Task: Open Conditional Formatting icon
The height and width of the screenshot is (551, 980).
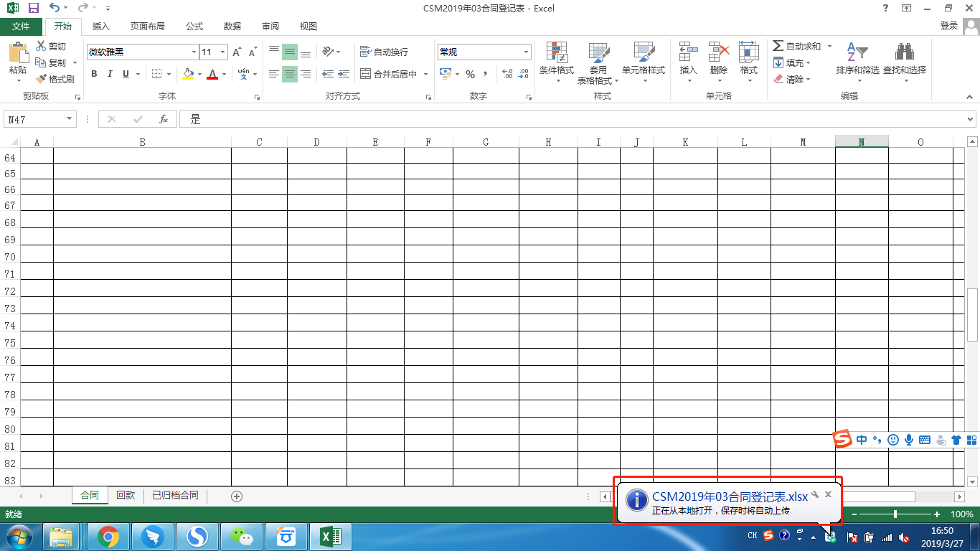Action: (557, 52)
